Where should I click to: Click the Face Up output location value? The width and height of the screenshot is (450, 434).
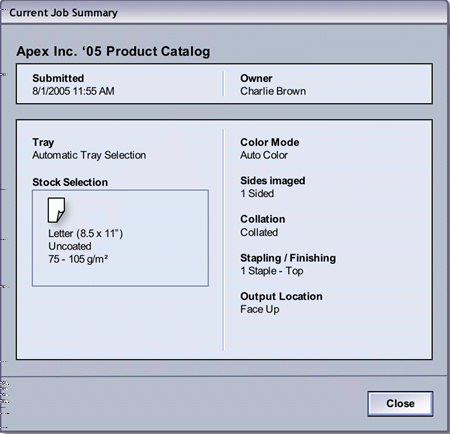tap(260, 309)
